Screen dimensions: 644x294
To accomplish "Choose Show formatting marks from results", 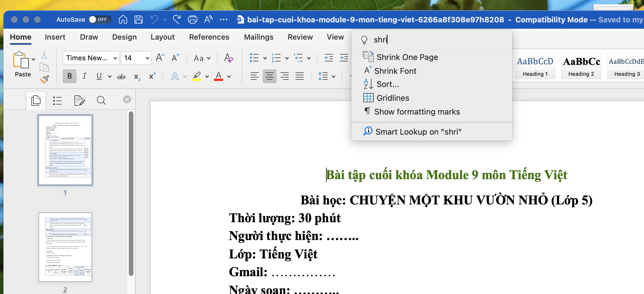I will [432, 112].
